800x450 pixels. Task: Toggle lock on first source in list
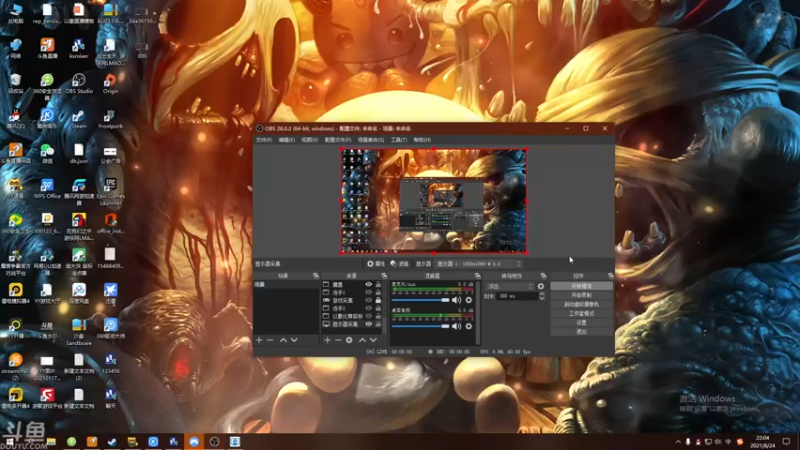[x=378, y=285]
